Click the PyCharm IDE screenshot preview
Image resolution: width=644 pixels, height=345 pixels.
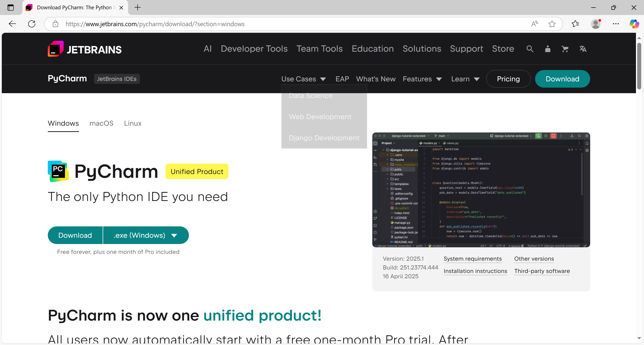(x=481, y=190)
